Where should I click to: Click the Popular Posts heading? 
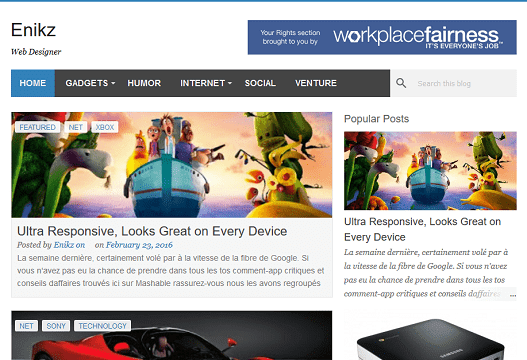376,119
